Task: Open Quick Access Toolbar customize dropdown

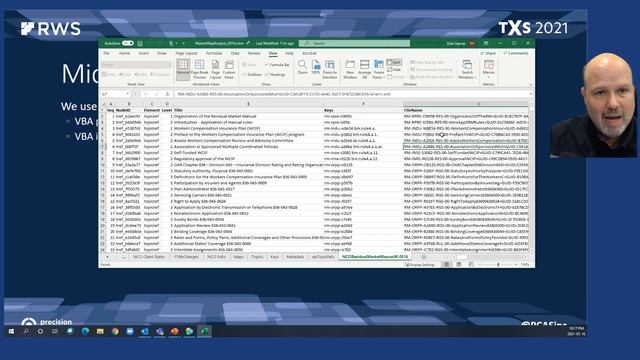Action: pos(184,43)
